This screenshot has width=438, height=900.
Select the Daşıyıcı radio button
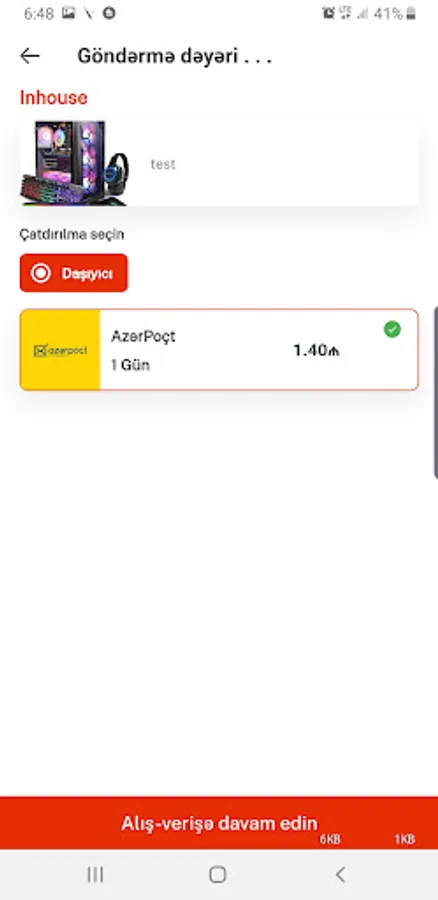click(x=73, y=273)
